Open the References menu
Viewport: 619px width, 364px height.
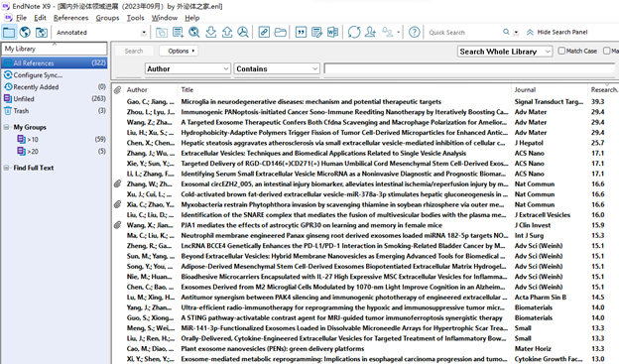[71, 18]
